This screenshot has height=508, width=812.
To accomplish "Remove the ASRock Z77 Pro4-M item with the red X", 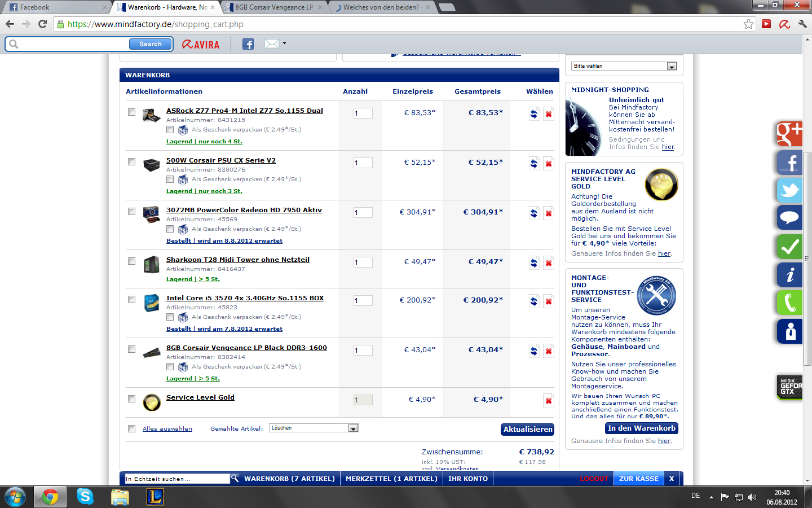I will tap(548, 114).
